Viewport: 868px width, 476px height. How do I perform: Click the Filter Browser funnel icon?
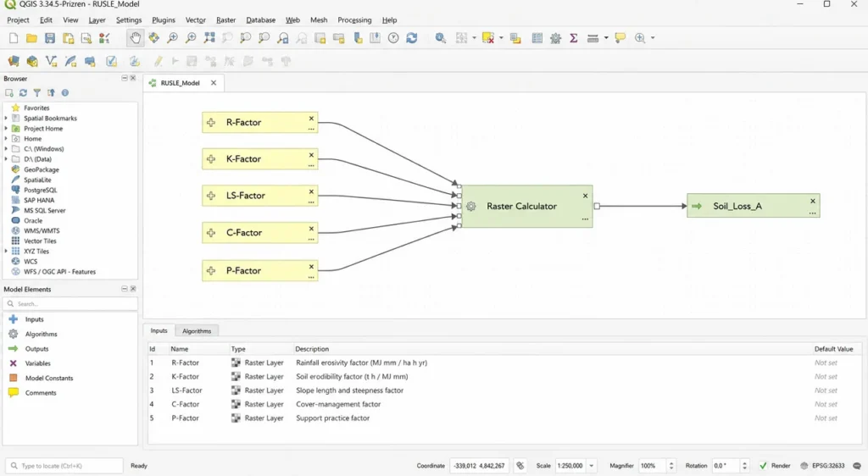click(37, 93)
